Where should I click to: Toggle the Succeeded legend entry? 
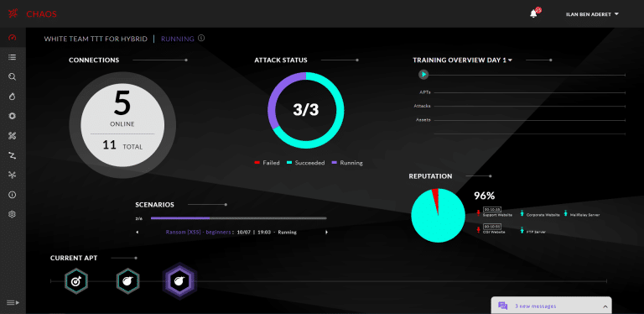305,163
